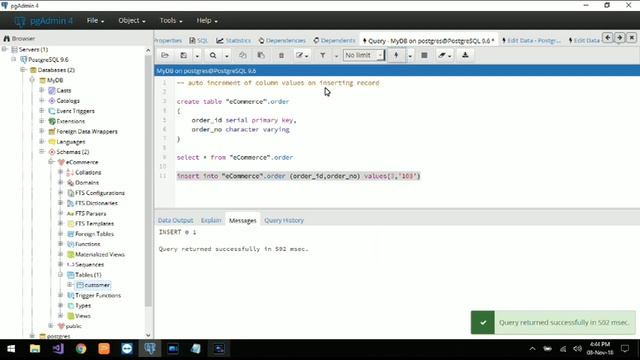Select the MyDB database node

(x=55, y=80)
